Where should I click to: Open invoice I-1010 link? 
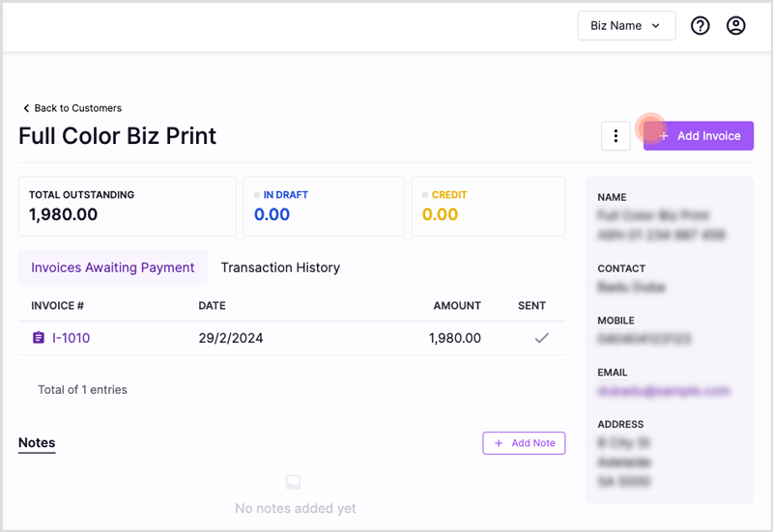pos(71,338)
